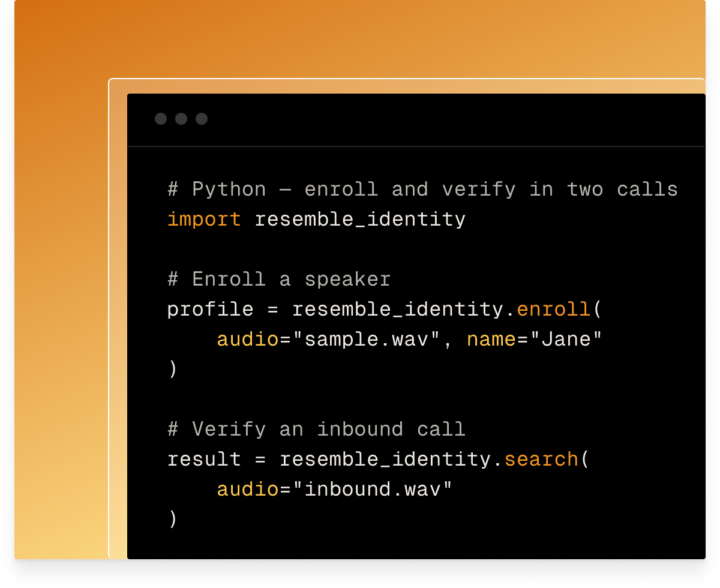Image resolution: width=720 pixels, height=588 pixels.
Task: Select the comment "# Enroll a speaker"
Action: coord(279,280)
